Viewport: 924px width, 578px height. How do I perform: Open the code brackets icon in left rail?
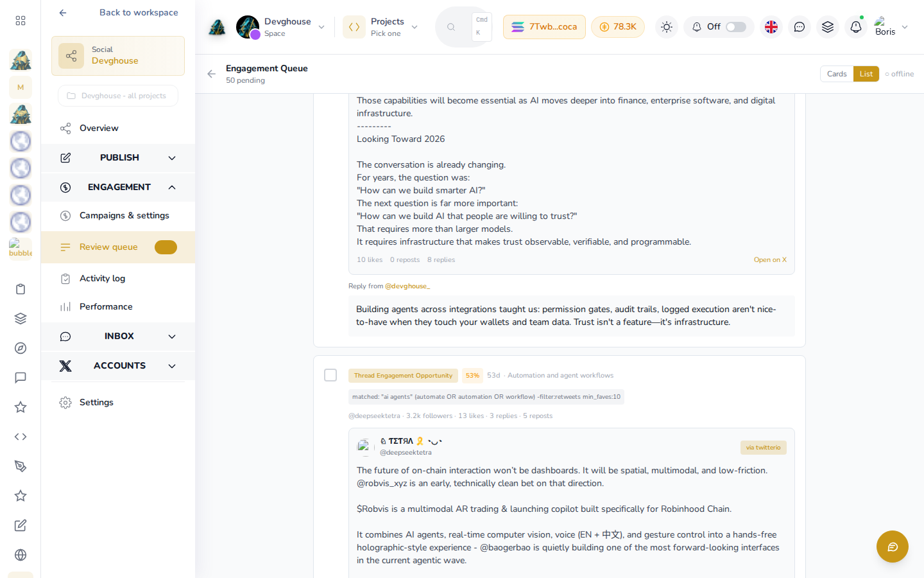(21, 437)
